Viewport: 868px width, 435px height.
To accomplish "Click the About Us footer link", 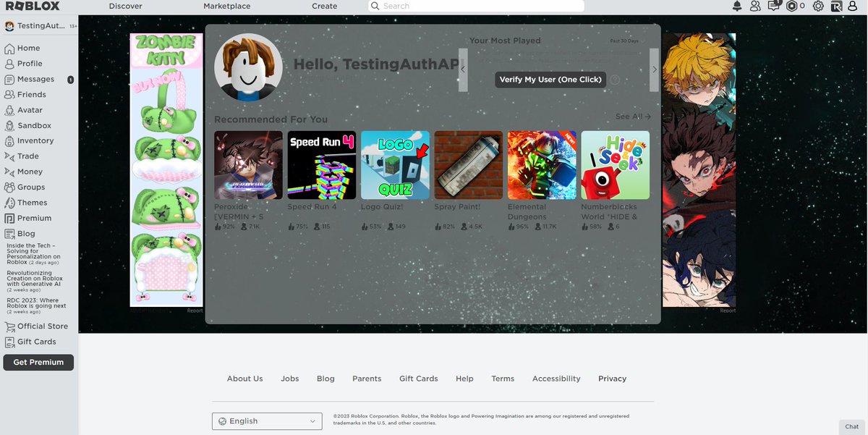I will [245, 379].
